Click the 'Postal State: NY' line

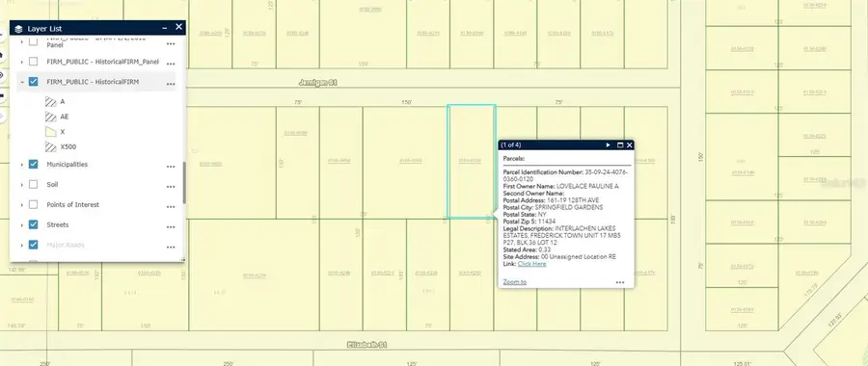coord(525,214)
